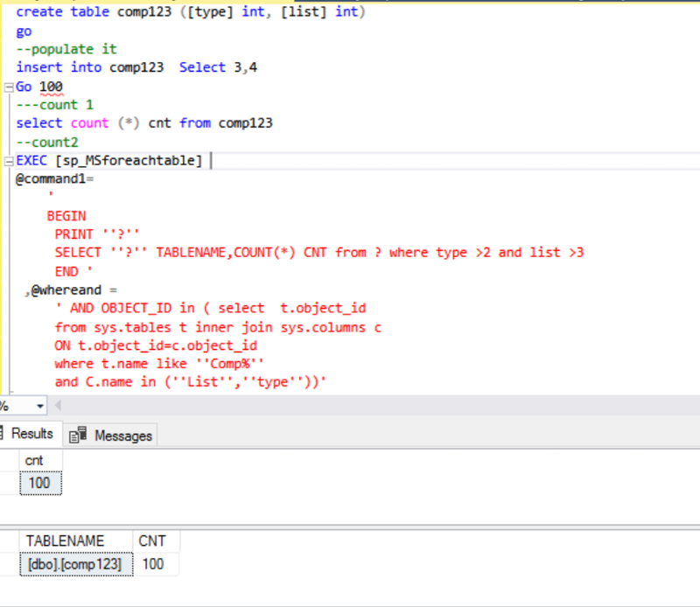Click the horizontal scrollbar left arrow
700x607 pixels.
click(58, 406)
